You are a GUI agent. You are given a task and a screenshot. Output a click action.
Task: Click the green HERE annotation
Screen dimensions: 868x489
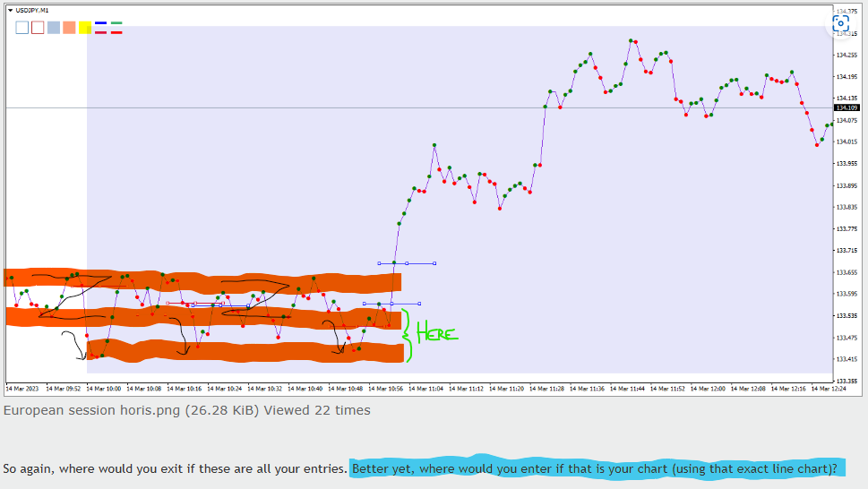(437, 333)
